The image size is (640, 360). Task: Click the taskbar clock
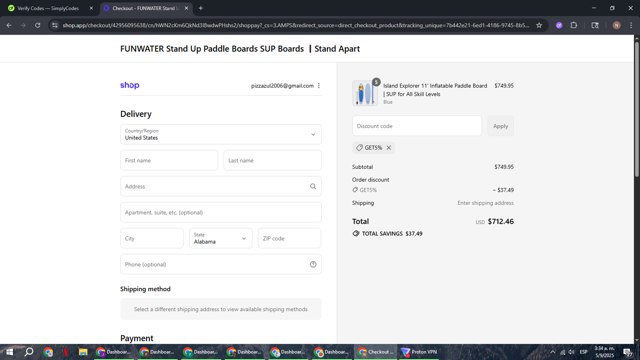tap(604, 352)
